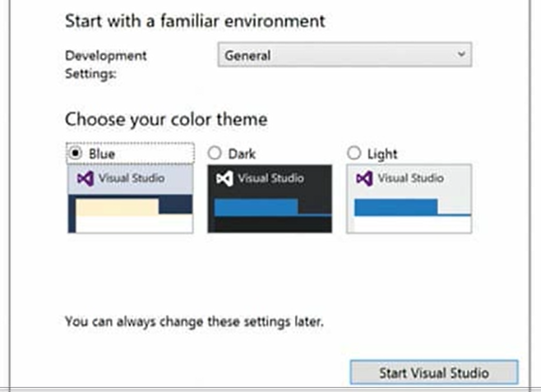
Task: Click the blue bar in Light preview
Action: tap(396, 207)
